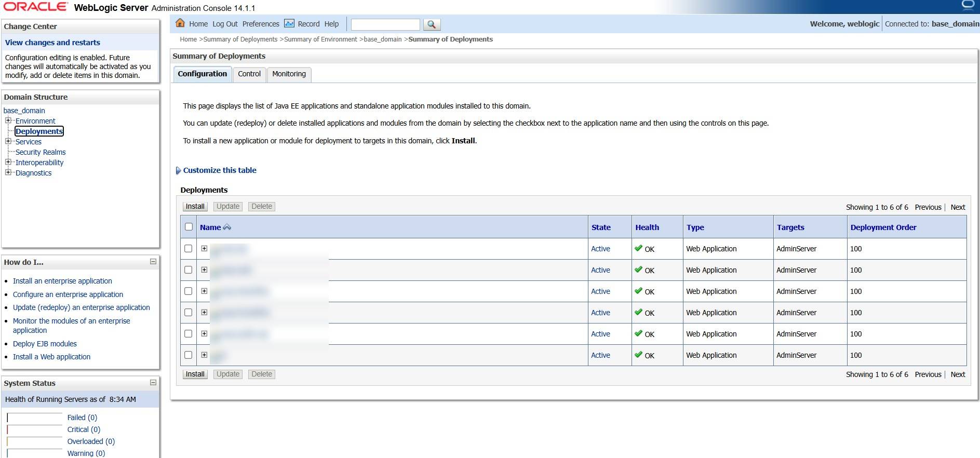The width and height of the screenshot is (980, 458).
Task: Check the second deployment row checkbox
Action: [x=189, y=270]
